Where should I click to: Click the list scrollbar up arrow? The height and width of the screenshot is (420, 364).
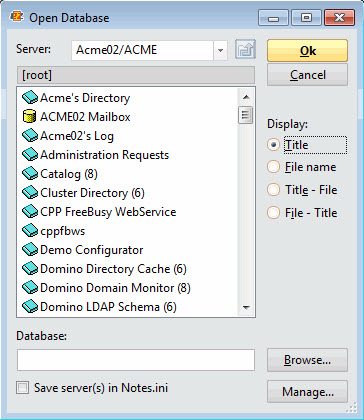coord(246,97)
